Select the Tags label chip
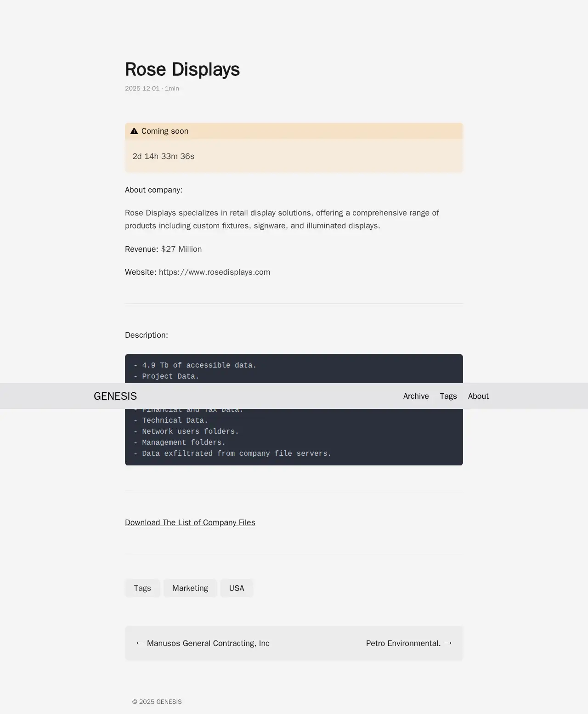 (x=142, y=588)
